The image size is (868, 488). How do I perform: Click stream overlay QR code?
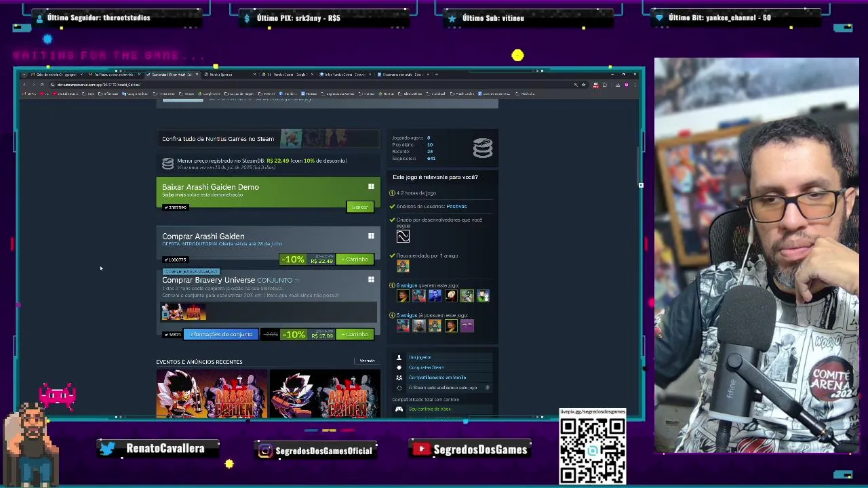tap(593, 451)
